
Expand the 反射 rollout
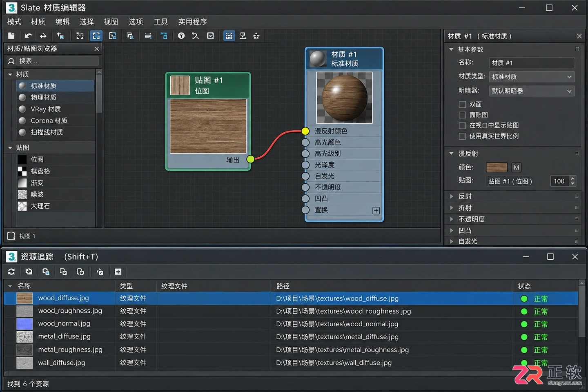[452, 196]
